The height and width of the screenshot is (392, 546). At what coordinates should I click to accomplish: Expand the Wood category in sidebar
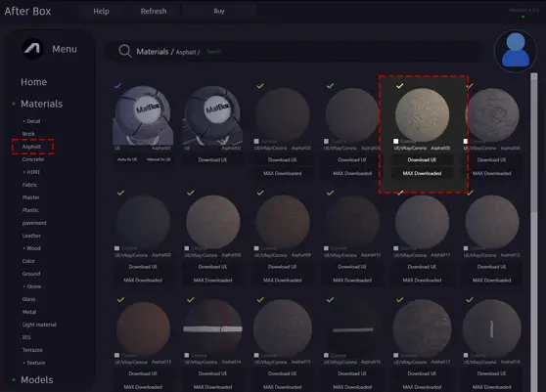pos(31,248)
